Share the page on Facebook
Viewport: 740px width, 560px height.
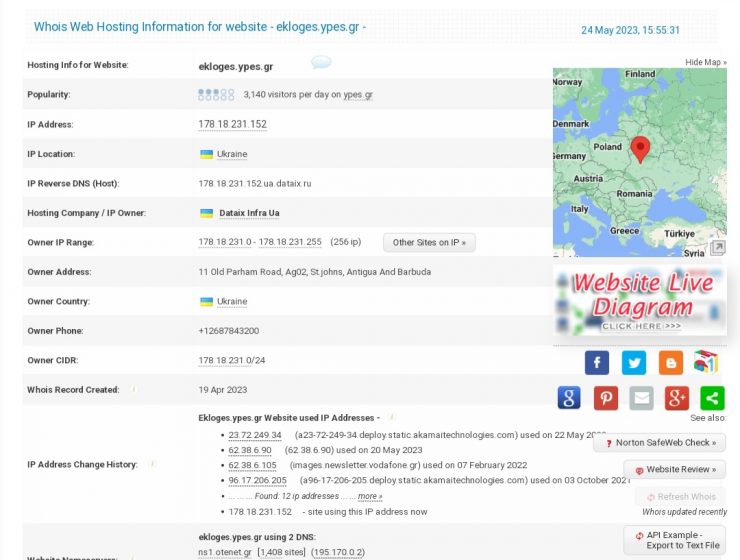596,363
